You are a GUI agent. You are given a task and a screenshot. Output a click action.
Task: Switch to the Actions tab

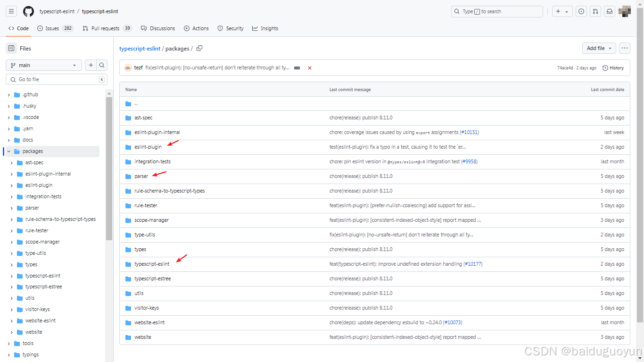[196, 28]
